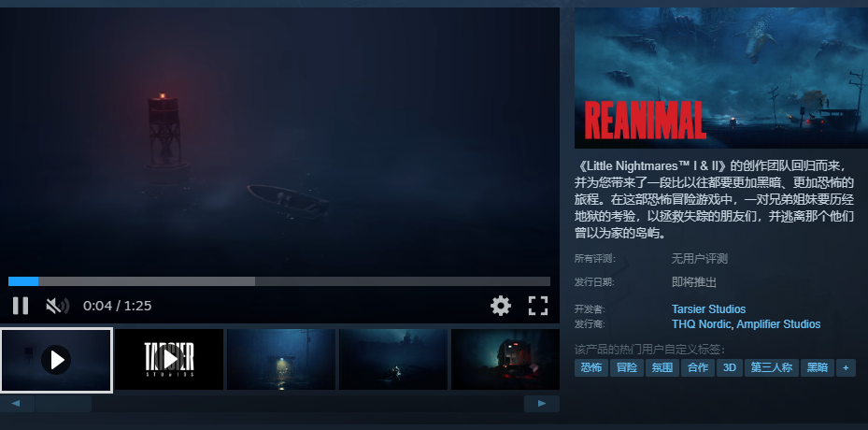
Task: Click the 所有评测 label
Action: 594,259
